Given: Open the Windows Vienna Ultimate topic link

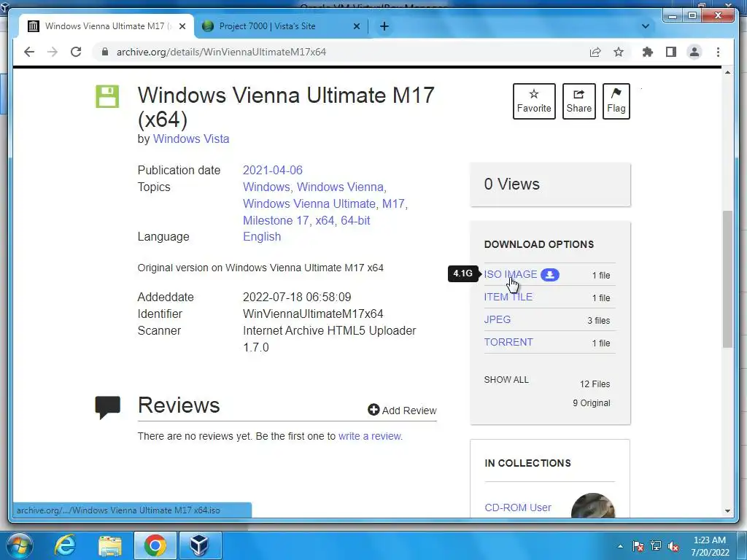Looking at the screenshot, I should 309,203.
